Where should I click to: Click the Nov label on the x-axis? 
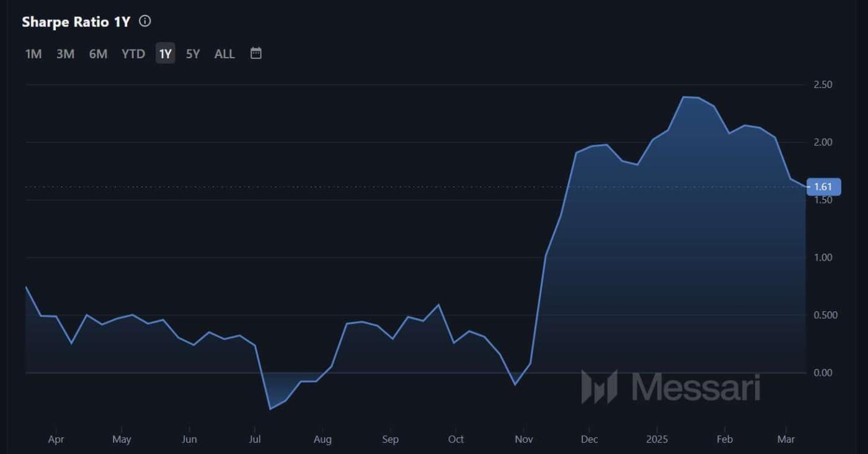tap(524, 438)
